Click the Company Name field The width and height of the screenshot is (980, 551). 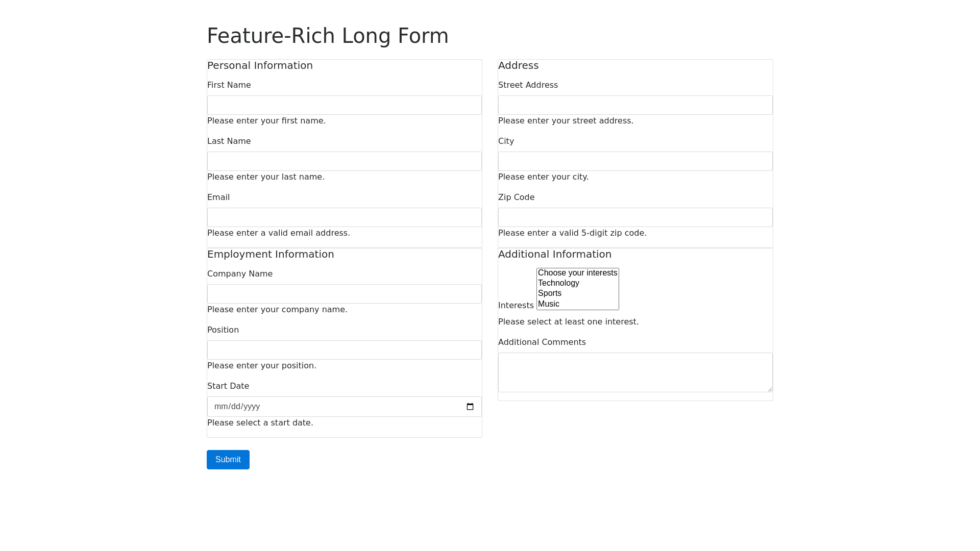click(345, 294)
